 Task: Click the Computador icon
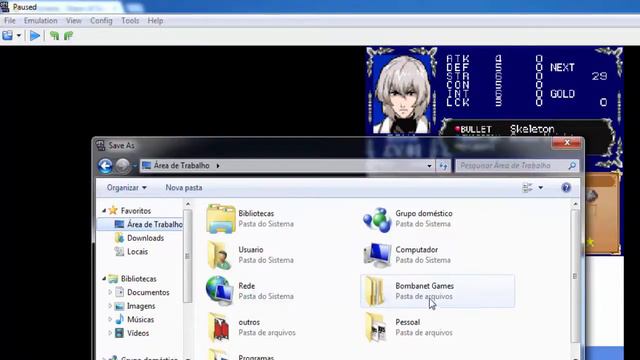click(x=377, y=255)
